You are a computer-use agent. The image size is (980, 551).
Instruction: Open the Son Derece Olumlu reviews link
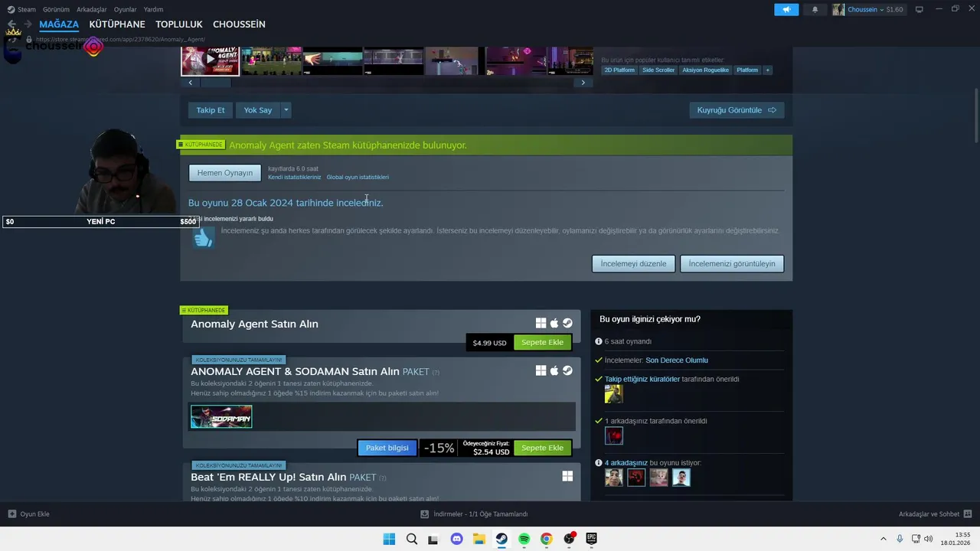tap(677, 360)
